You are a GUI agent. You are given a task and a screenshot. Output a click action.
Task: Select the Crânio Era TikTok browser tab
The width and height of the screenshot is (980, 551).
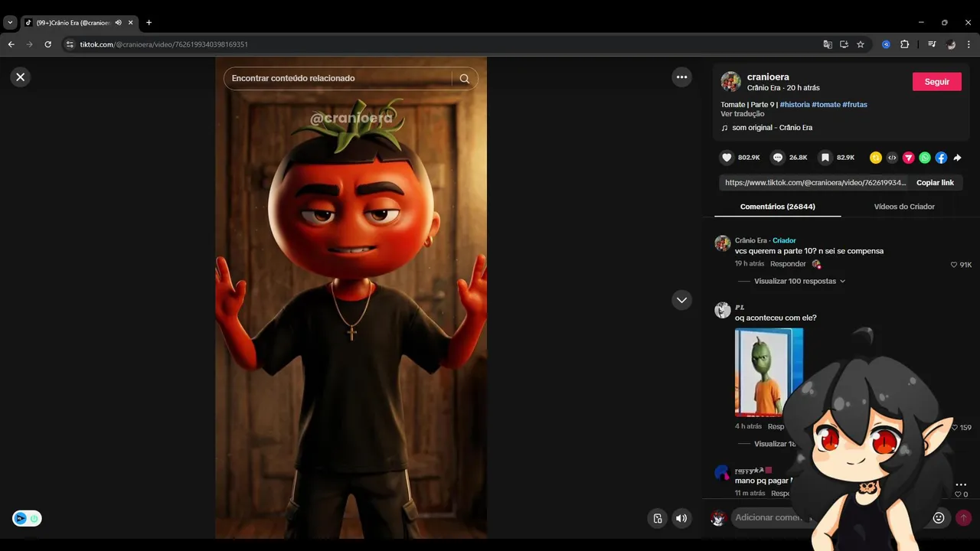(x=78, y=23)
